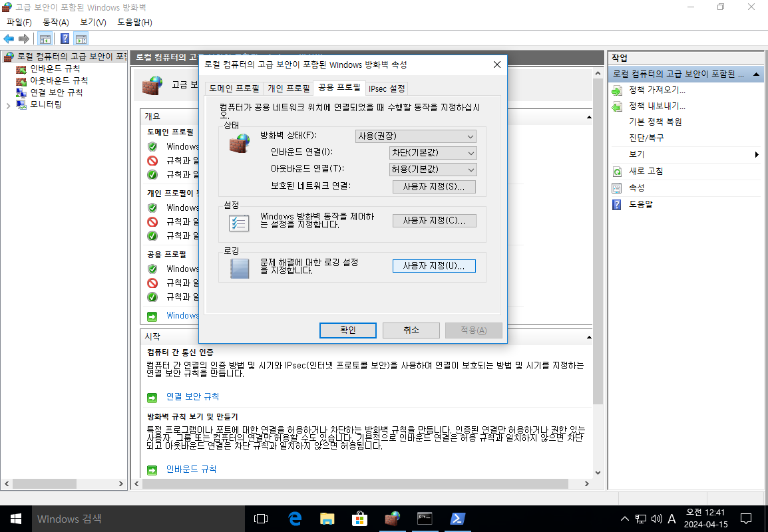Open Task View on taskbar

pyautogui.click(x=261, y=519)
